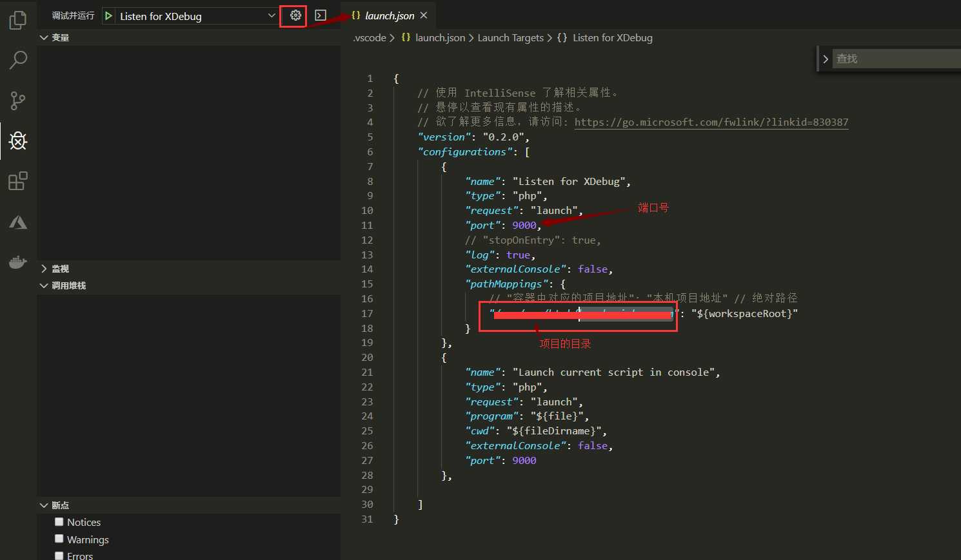Click the "log" key on line 13

click(480, 255)
